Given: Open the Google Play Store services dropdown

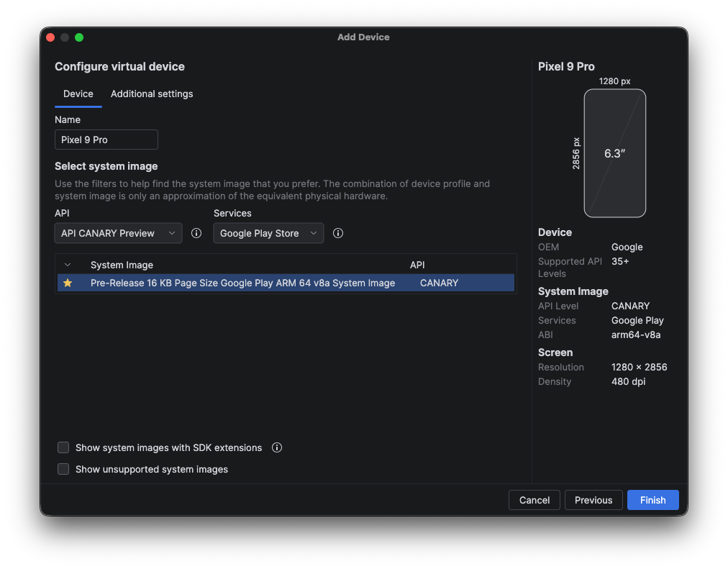Looking at the screenshot, I should 268,233.
